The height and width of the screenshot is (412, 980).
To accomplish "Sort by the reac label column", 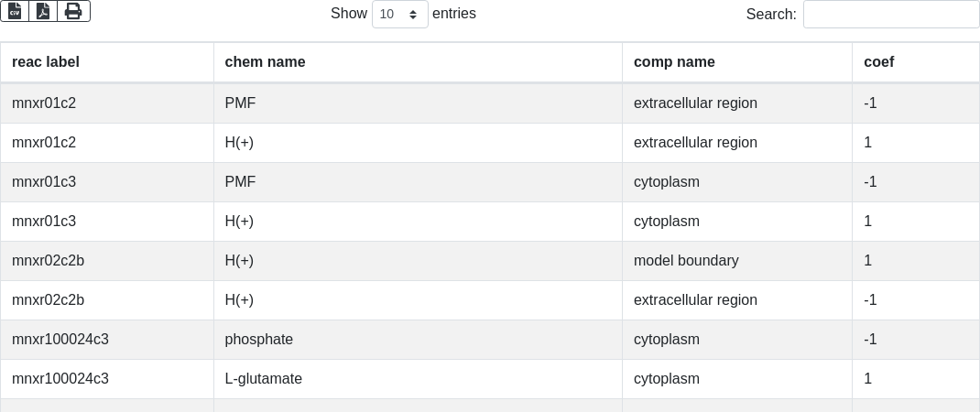I will tap(46, 62).
